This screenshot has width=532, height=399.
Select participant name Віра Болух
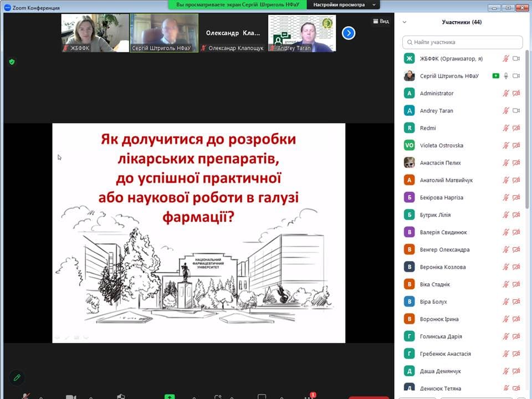pyautogui.click(x=433, y=301)
